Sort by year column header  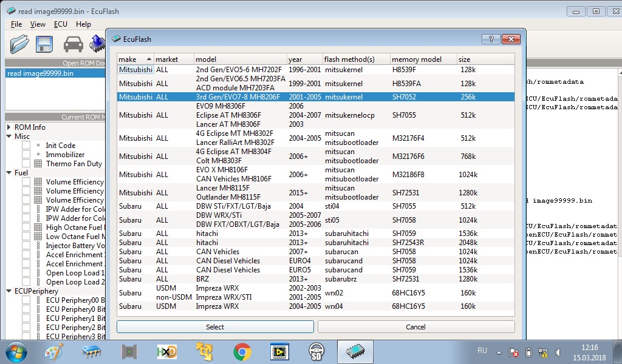pyautogui.click(x=304, y=59)
